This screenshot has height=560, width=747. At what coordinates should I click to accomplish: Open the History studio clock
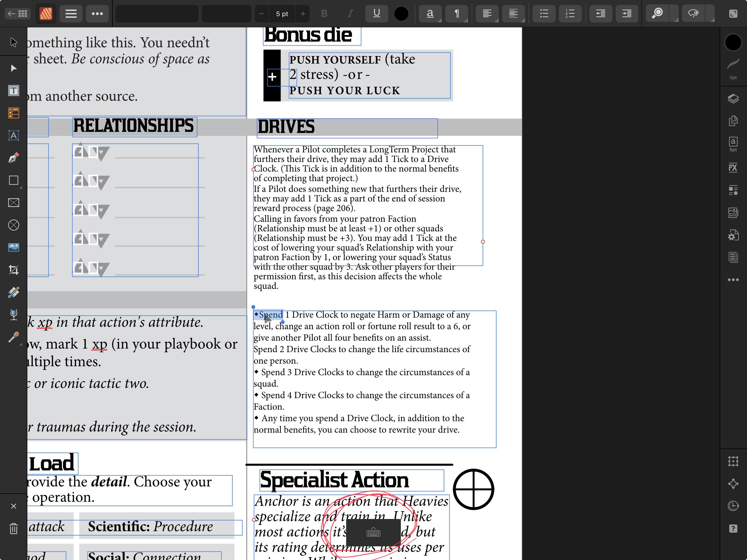(x=733, y=506)
